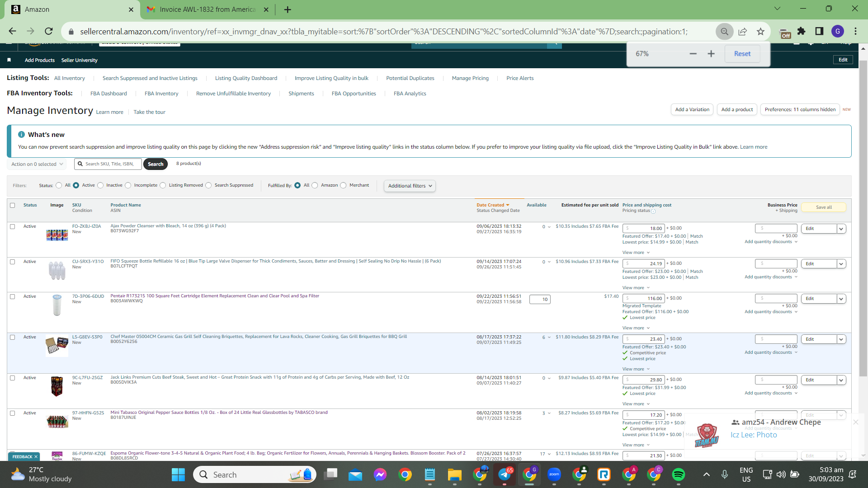868x488 pixels.
Task: Open FBA Analytics
Action: (410, 94)
